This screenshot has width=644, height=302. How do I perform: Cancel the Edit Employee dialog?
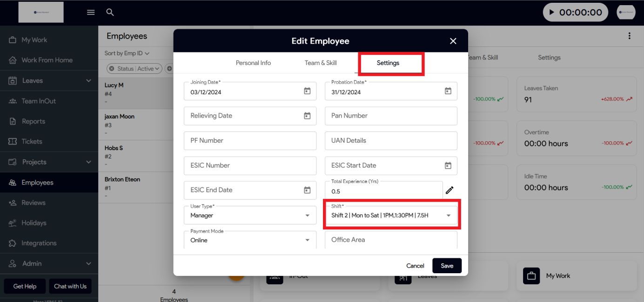415,266
